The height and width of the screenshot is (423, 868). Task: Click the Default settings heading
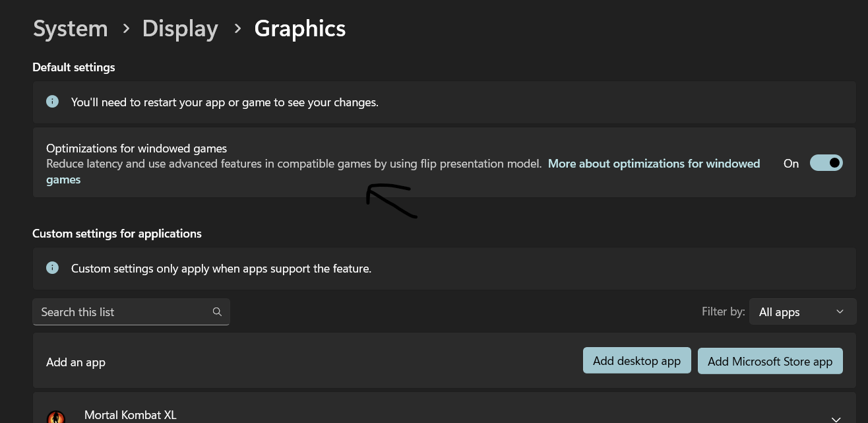click(74, 67)
